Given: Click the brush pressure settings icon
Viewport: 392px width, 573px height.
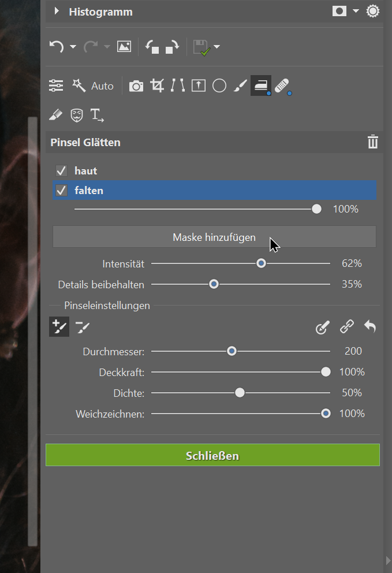Looking at the screenshot, I should (x=323, y=327).
